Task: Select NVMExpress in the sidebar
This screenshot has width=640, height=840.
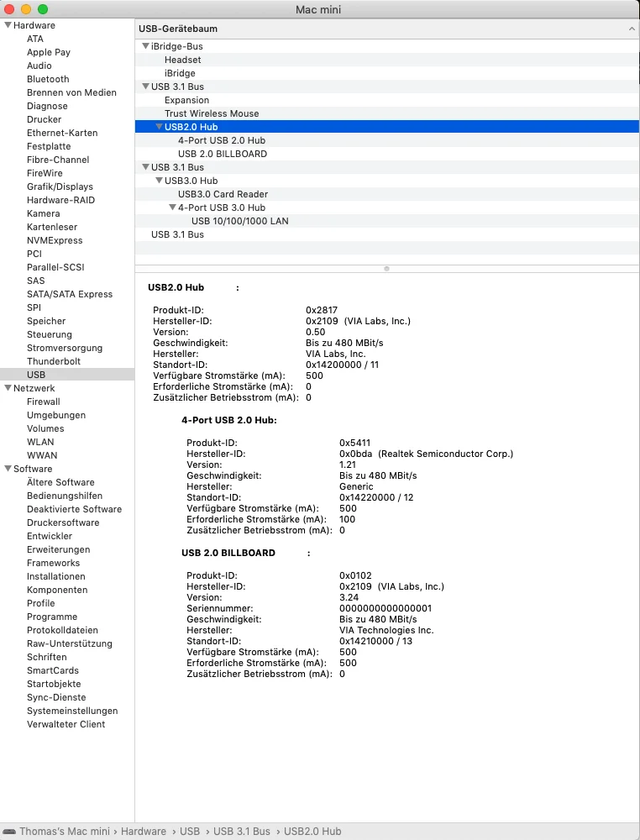Action: coord(55,240)
